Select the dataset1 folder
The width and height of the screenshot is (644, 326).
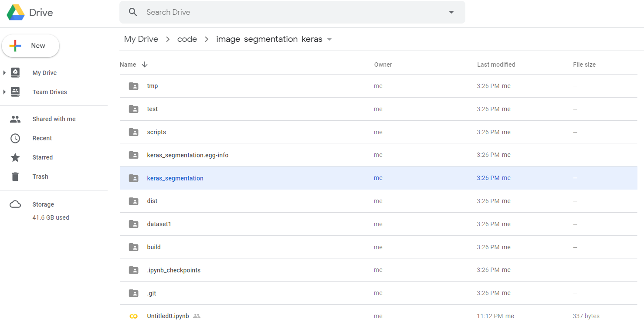159,224
